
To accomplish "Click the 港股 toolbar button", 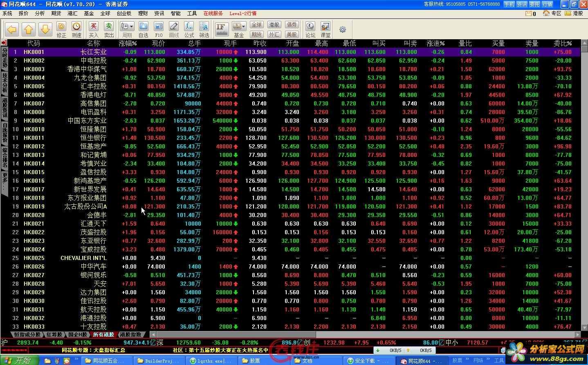I will pos(274,25).
